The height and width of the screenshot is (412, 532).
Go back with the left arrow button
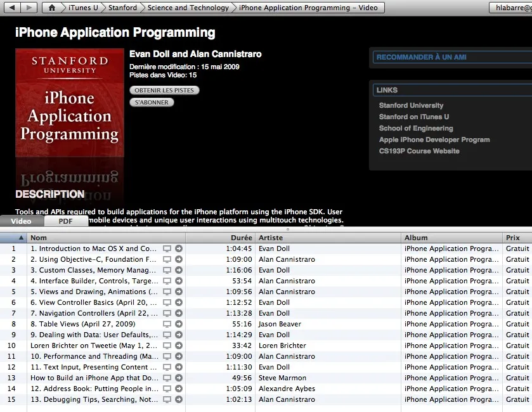pyautogui.click(x=12, y=8)
